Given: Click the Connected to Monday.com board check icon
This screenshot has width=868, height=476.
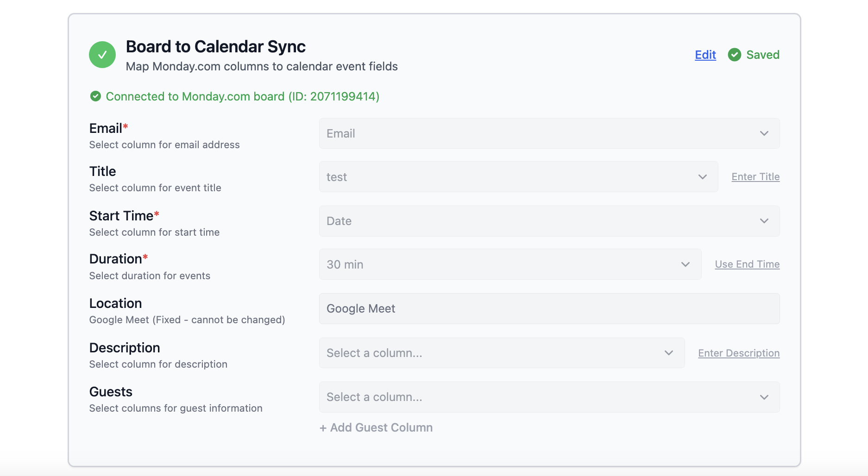Looking at the screenshot, I should pos(95,96).
